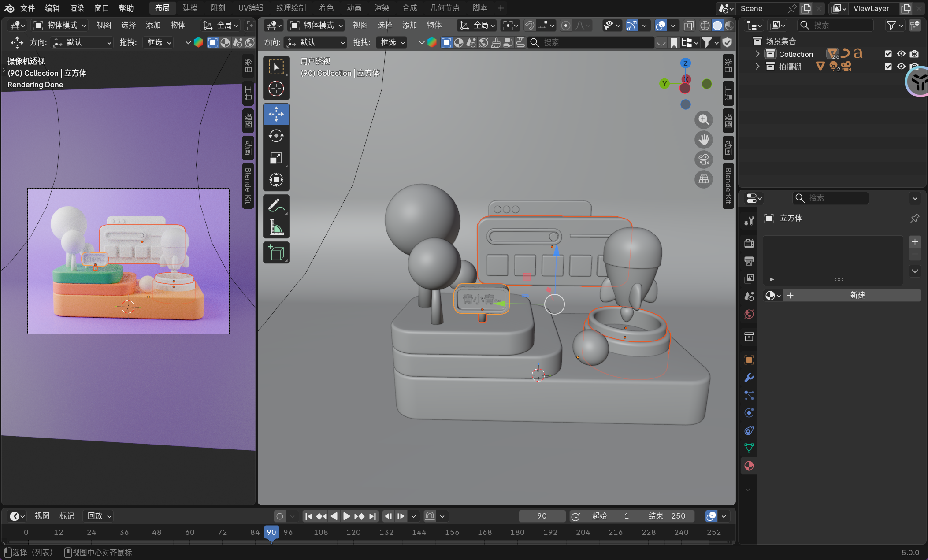Click frame 120 on the timeline
The image size is (928, 560).
[x=353, y=532]
